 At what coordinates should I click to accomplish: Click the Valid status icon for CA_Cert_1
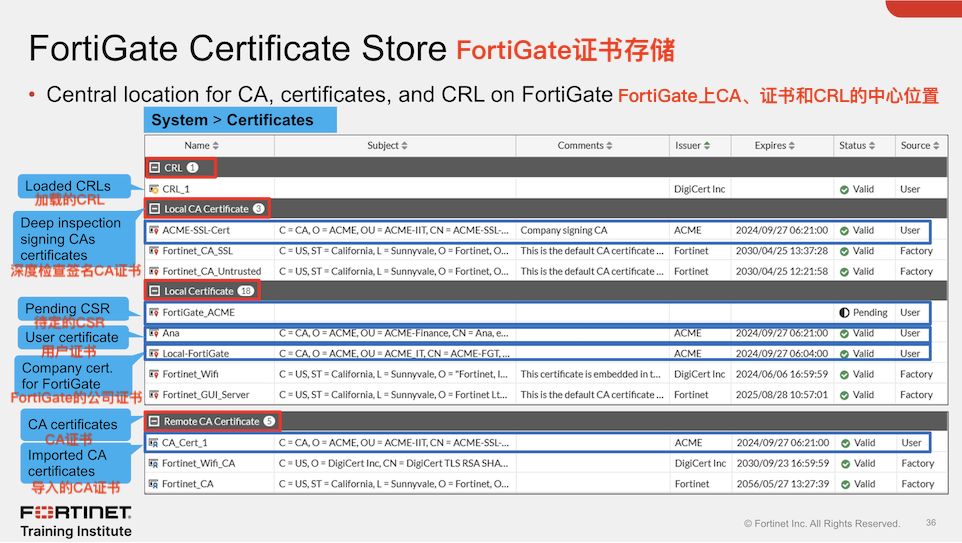coord(845,443)
